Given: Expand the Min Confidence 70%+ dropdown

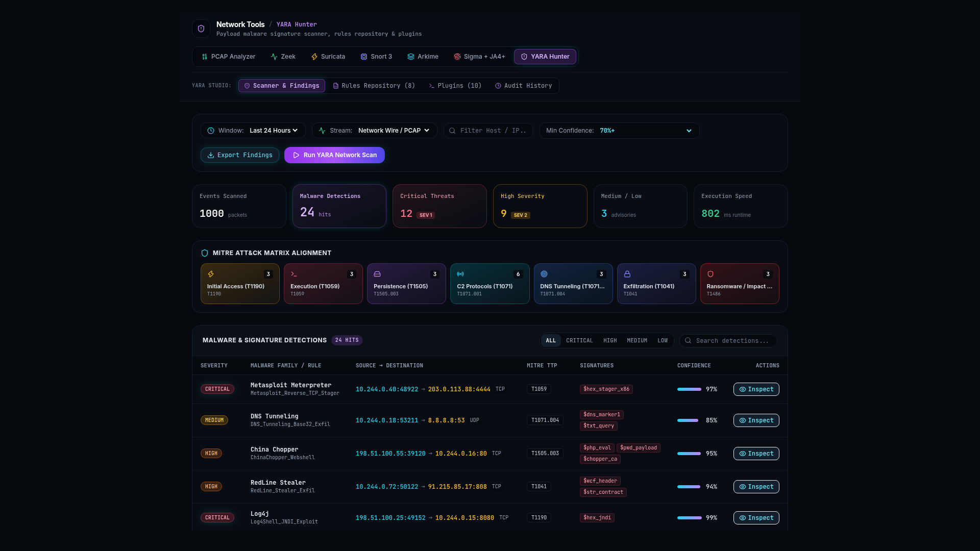Looking at the screenshot, I should point(646,131).
